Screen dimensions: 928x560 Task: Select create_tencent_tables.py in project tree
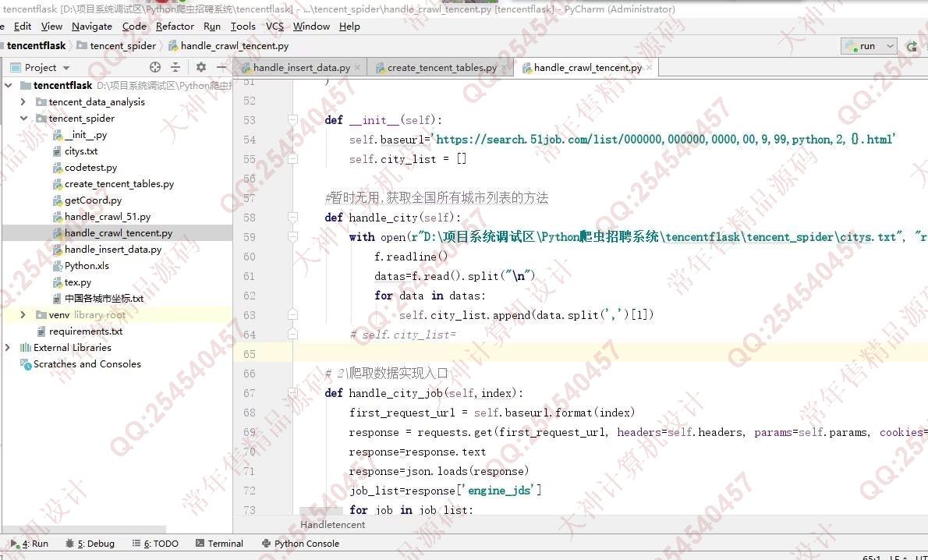tap(114, 184)
